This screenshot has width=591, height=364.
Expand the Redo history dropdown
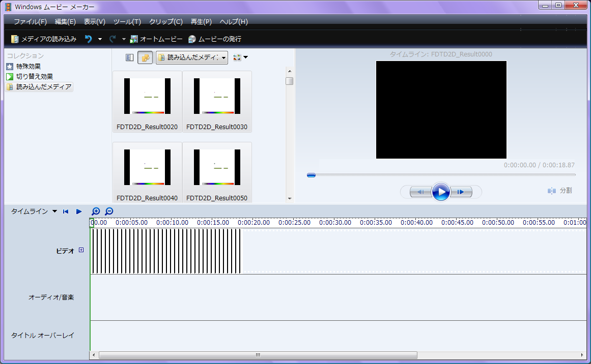click(x=124, y=39)
